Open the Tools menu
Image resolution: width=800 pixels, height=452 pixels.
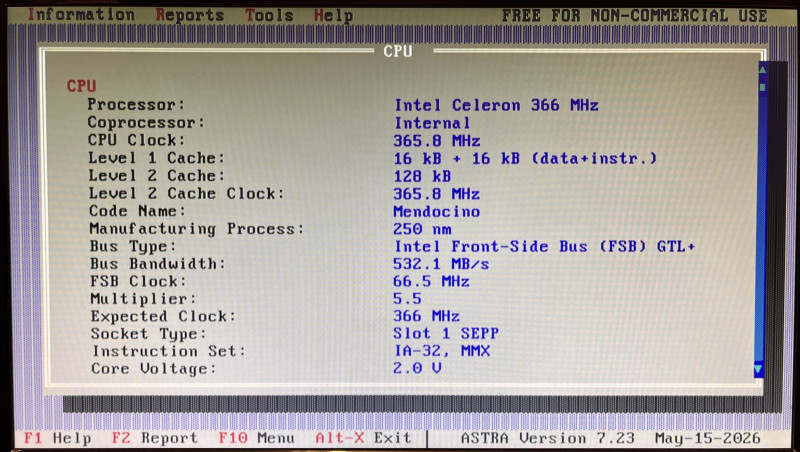[269, 15]
